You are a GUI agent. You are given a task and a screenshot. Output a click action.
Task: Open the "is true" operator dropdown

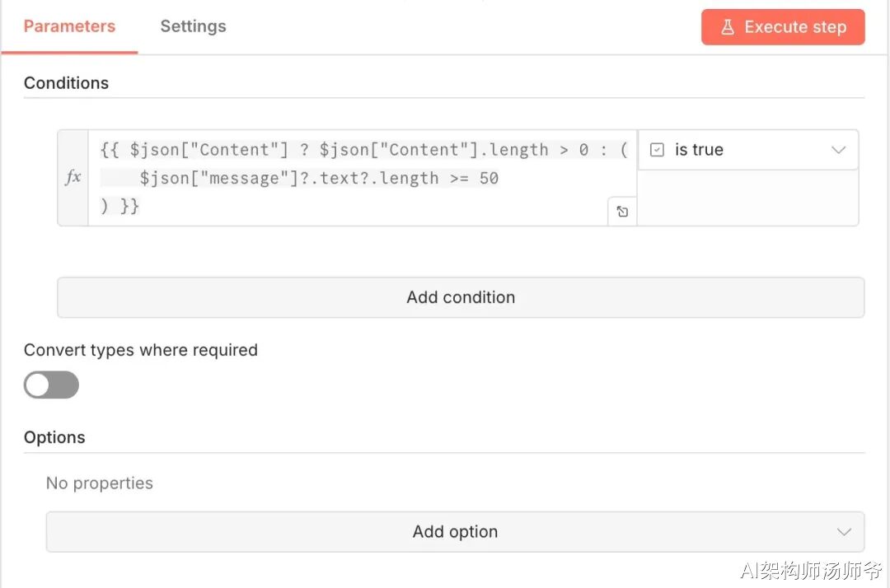click(x=747, y=150)
